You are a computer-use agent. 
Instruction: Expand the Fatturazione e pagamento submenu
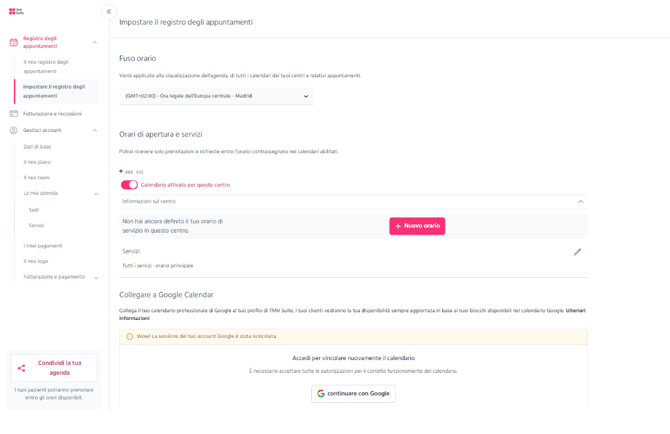point(96,278)
